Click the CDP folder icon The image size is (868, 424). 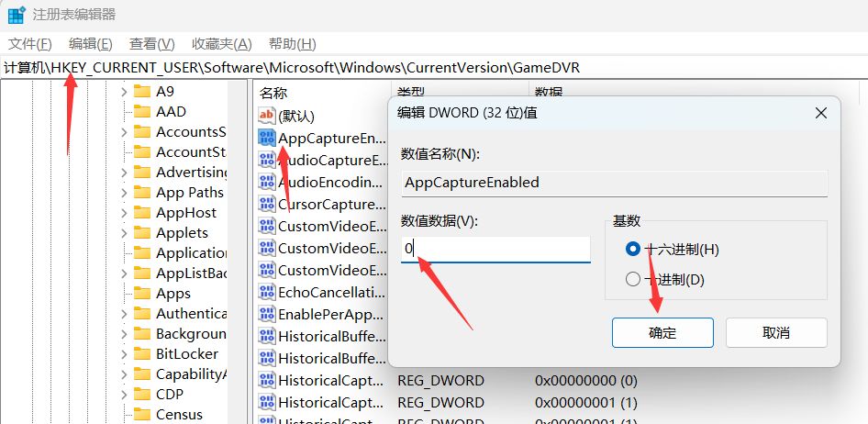tap(142, 394)
